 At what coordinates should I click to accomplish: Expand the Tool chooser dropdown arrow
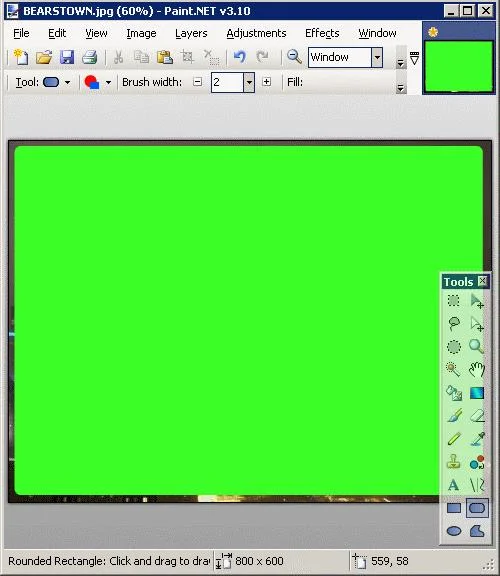[68, 82]
